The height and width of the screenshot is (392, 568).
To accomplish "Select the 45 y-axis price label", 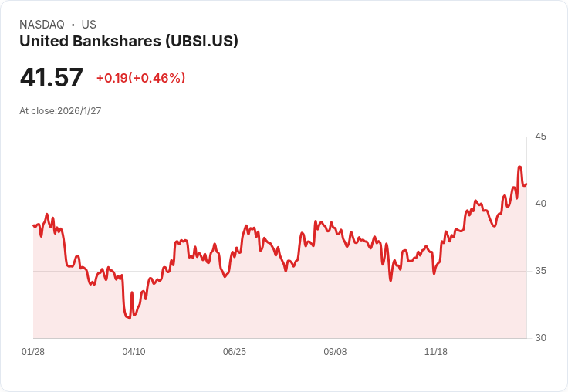I will [x=540, y=137].
